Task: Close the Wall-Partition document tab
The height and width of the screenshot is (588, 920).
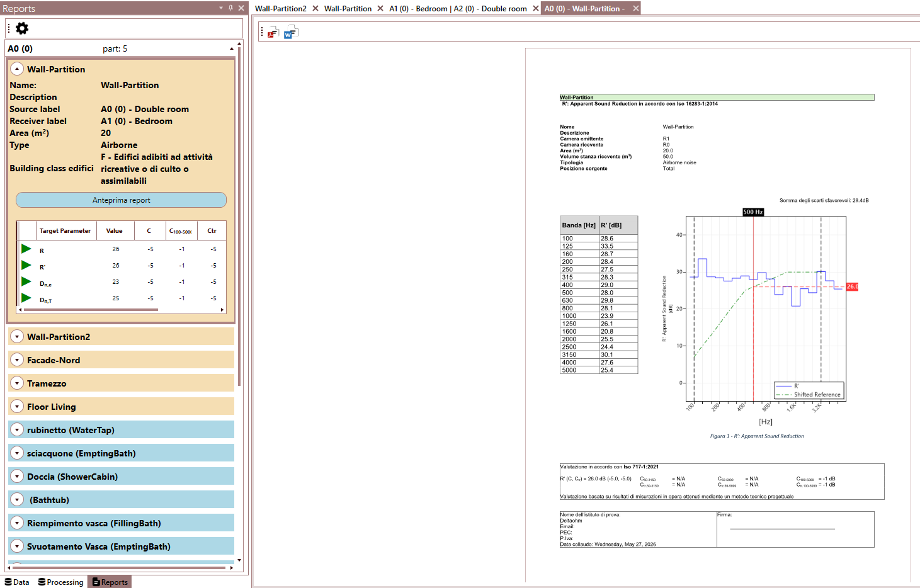Action: pyautogui.click(x=380, y=9)
